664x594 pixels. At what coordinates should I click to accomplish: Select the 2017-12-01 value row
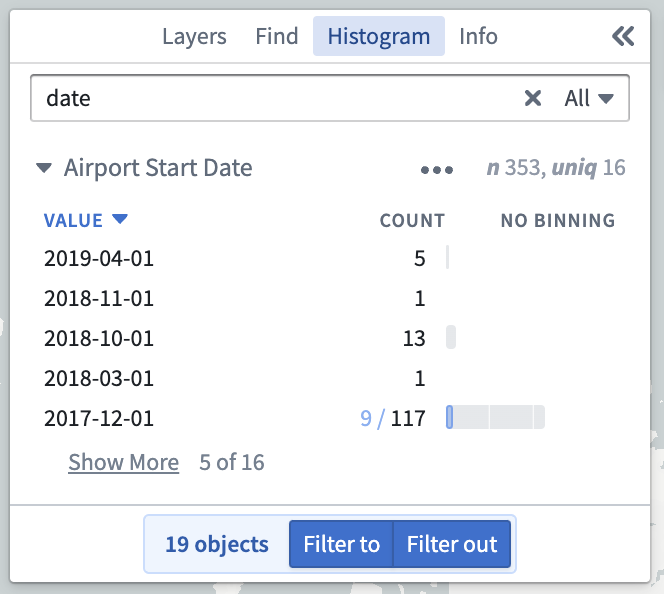330,418
